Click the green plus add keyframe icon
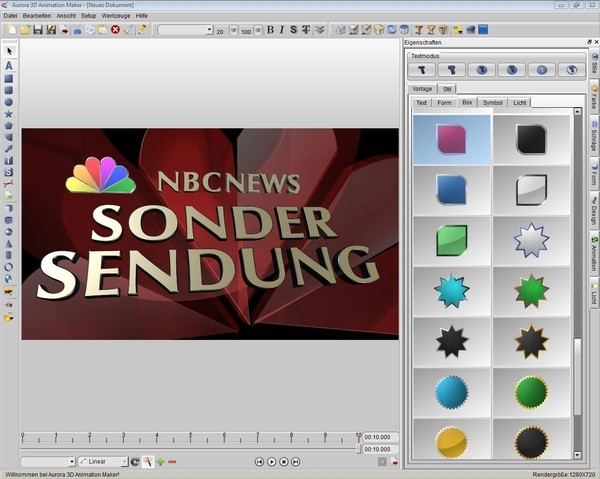 (161, 462)
